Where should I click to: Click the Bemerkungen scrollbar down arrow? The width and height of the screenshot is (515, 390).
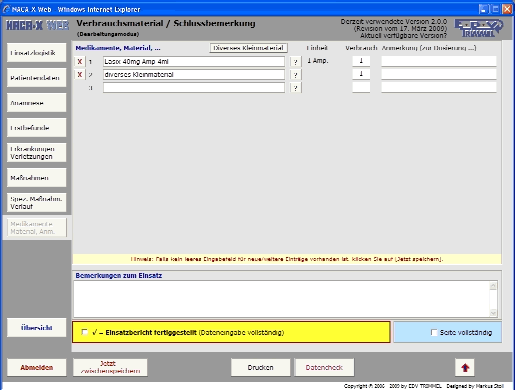(493, 313)
